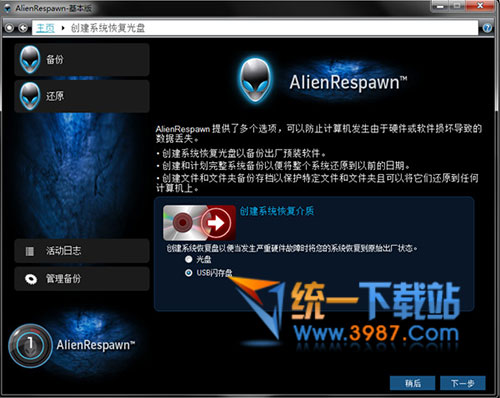Screen dimensions: 500x398
Task: Click the recovery disc thumbnail with red arrow
Action: (x=199, y=223)
